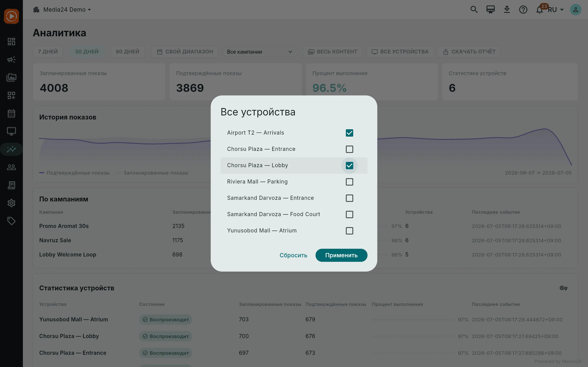Open the help question mark icon
The width and height of the screenshot is (588, 367).
[523, 10]
